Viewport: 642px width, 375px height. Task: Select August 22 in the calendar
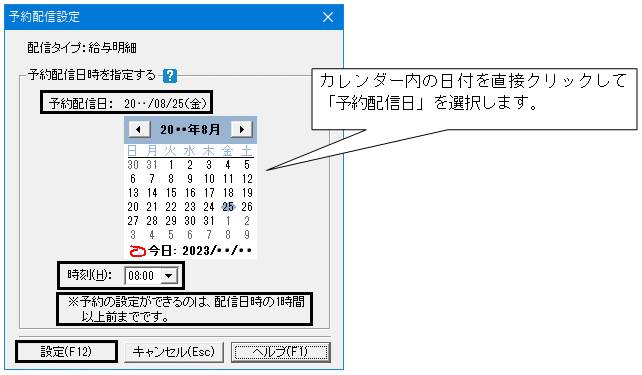(171, 207)
